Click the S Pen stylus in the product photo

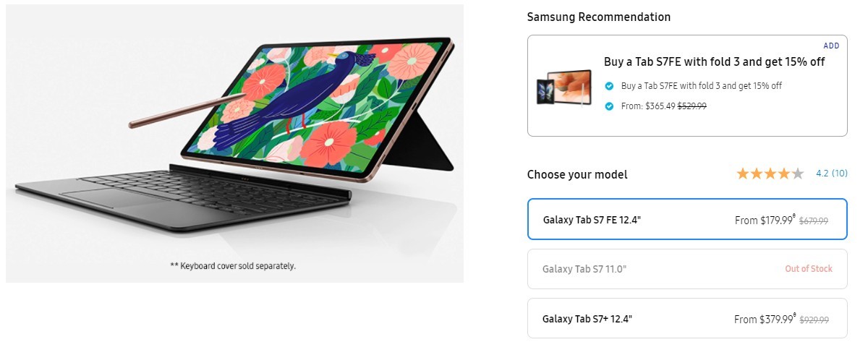tap(187, 110)
